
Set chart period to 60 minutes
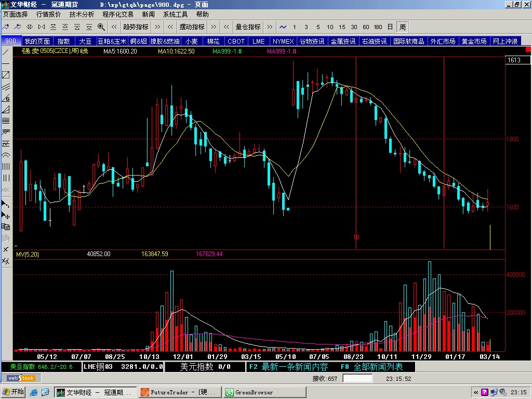366,27
